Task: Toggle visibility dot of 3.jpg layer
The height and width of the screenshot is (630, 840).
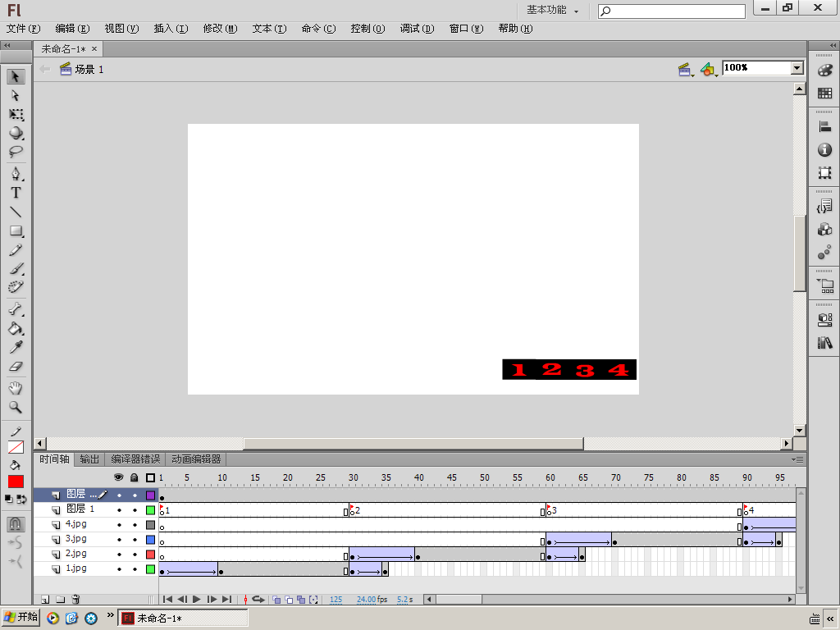Action: coord(119,540)
